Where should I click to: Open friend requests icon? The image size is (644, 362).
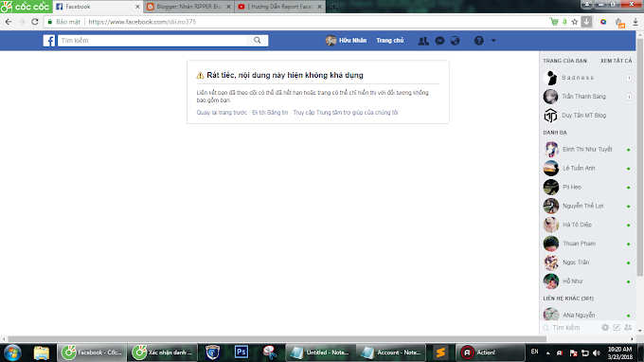pyautogui.click(x=423, y=41)
